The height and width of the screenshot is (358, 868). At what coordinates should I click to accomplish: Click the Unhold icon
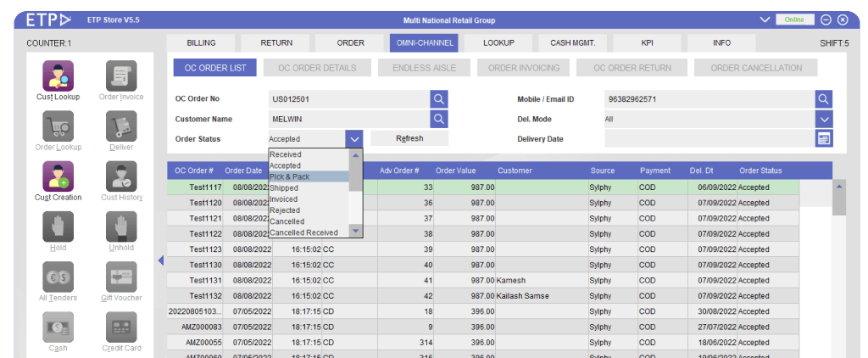121,227
